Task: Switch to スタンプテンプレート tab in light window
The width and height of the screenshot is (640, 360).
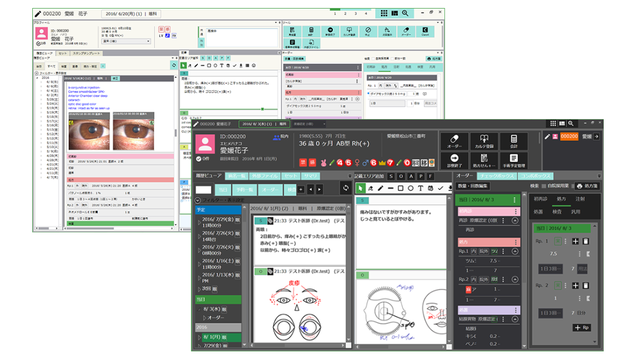Action: tap(86, 53)
